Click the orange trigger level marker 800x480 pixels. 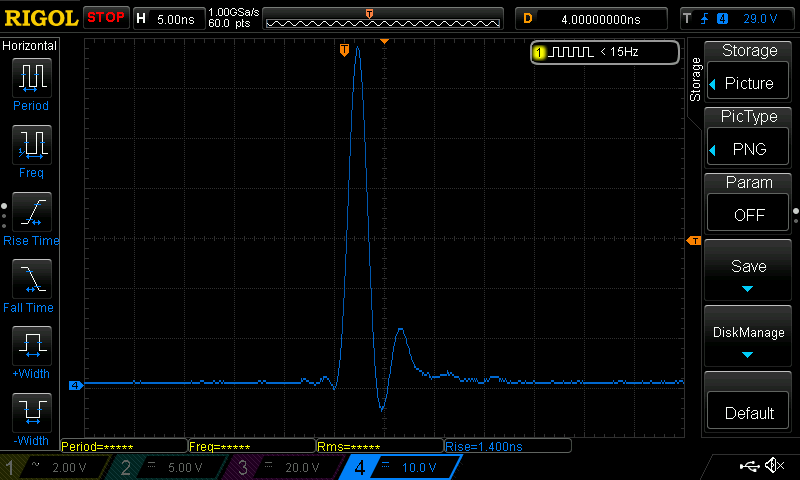click(x=692, y=241)
